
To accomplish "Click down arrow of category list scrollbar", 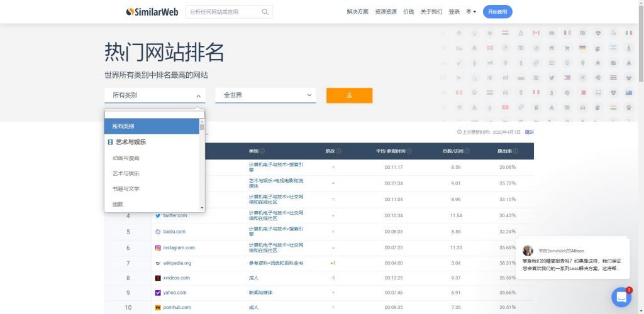I will [x=202, y=208].
